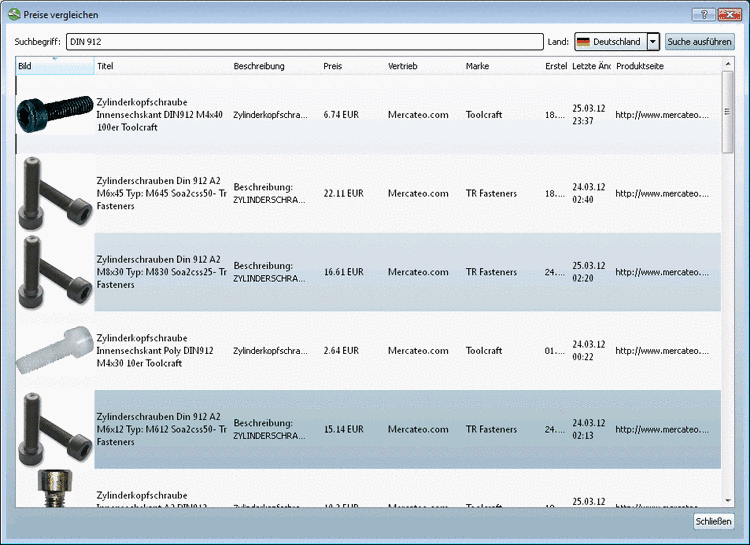The height and width of the screenshot is (545, 750).
Task: Select the M8x30 screws thumbnail
Action: [55, 272]
